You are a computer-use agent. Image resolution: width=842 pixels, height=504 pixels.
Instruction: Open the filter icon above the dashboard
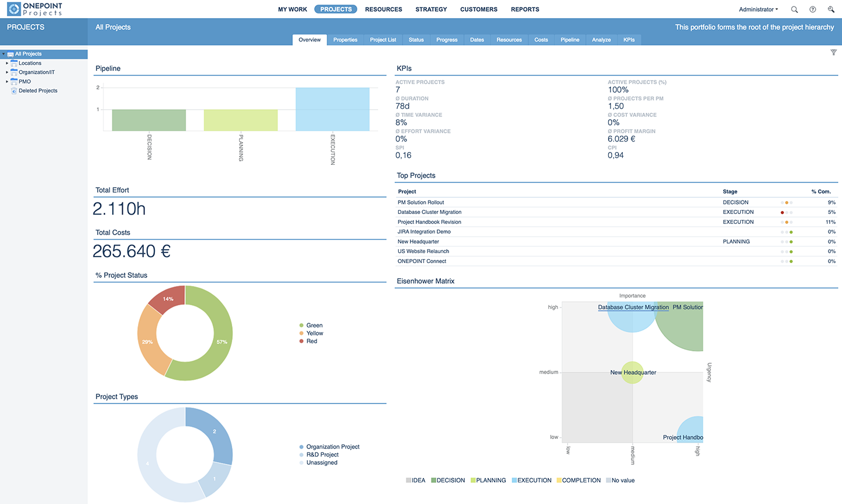coord(834,52)
